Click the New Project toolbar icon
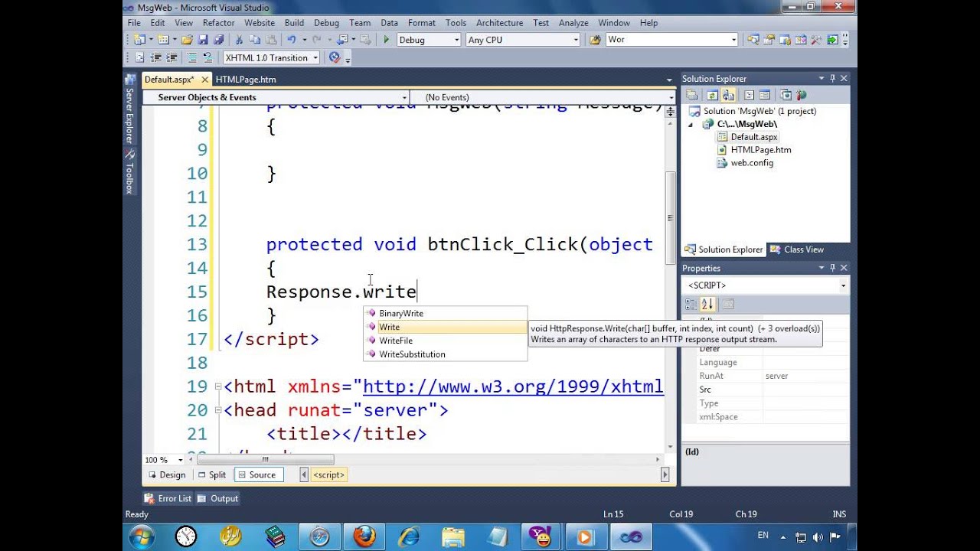Image resolution: width=980 pixels, height=551 pixels. [138, 40]
